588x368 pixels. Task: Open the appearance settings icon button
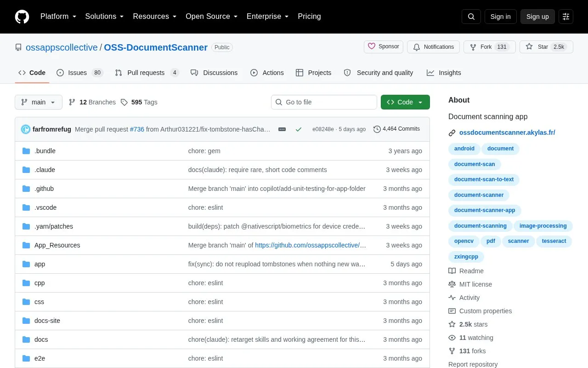[566, 17]
